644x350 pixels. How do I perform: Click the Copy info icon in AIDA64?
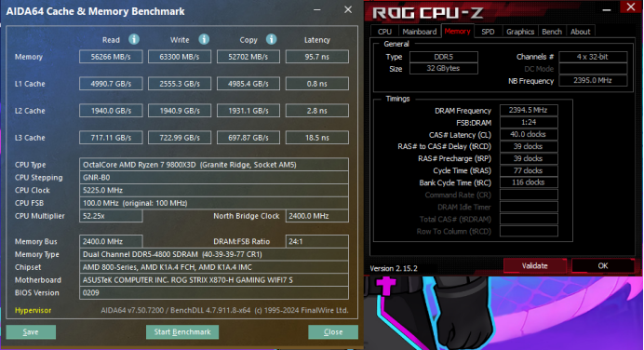coord(271,39)
